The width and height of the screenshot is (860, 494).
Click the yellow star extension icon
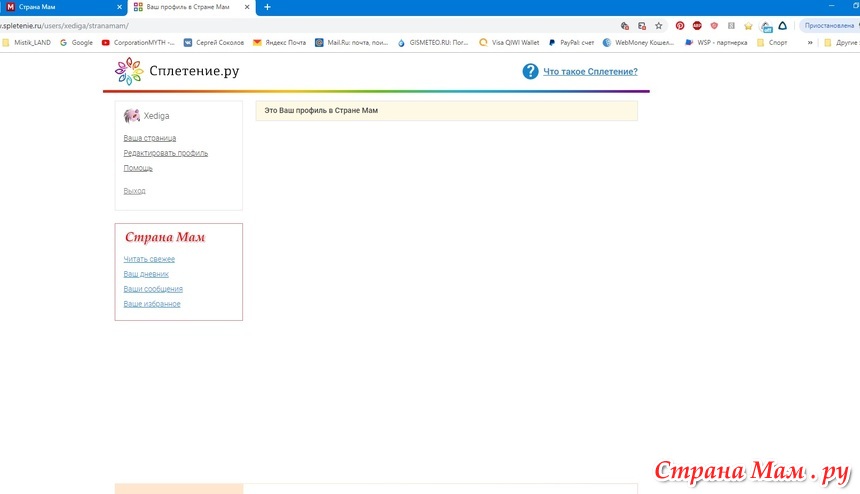pyautogui.click(x=748, y=26)
